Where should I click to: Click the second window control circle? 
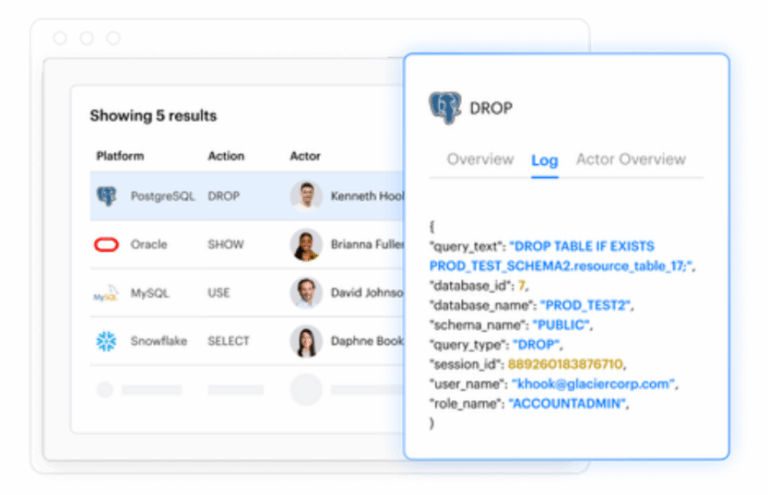pos(87,38)
